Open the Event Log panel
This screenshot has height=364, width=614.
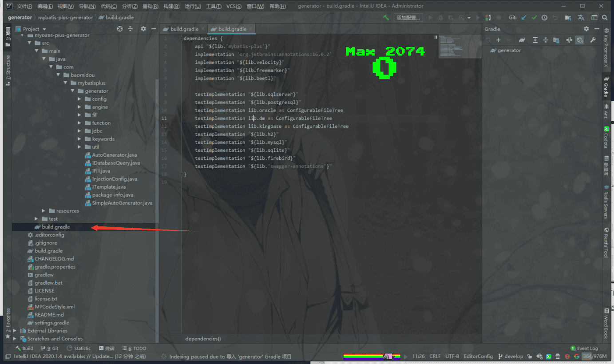click(584, 348)
